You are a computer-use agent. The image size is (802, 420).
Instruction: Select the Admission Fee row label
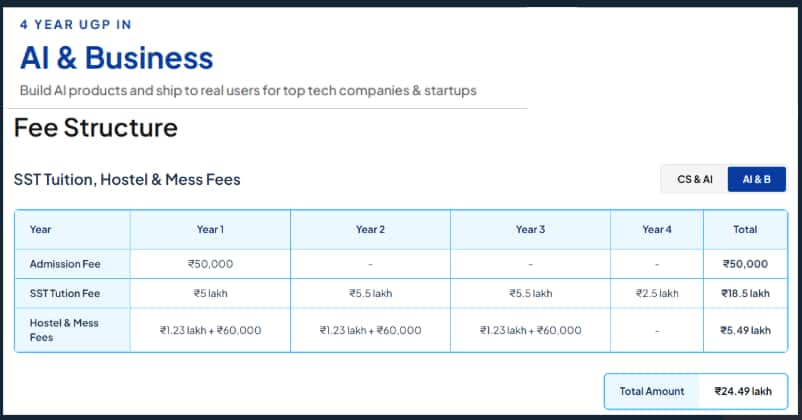tap(65, 264)
